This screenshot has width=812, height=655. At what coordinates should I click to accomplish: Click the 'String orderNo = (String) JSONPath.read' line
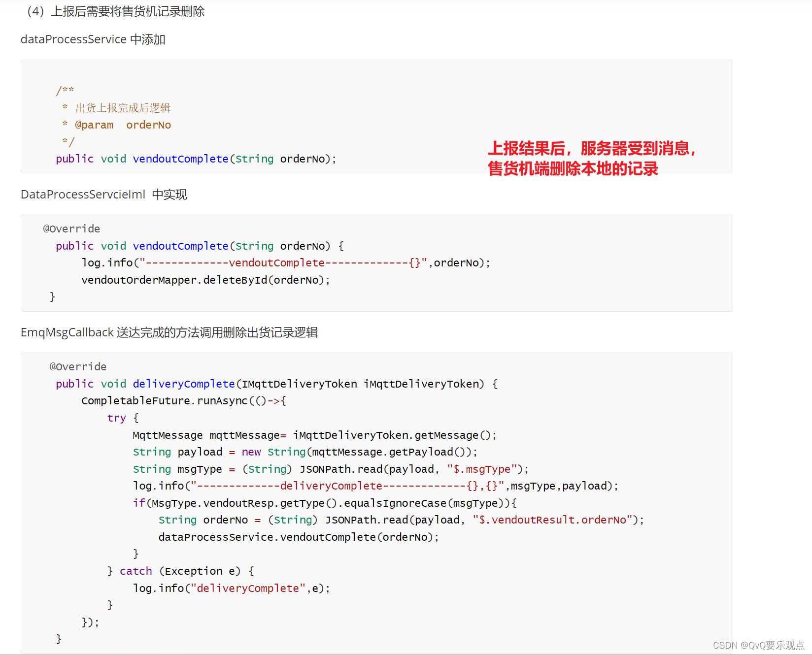point(401,520)
